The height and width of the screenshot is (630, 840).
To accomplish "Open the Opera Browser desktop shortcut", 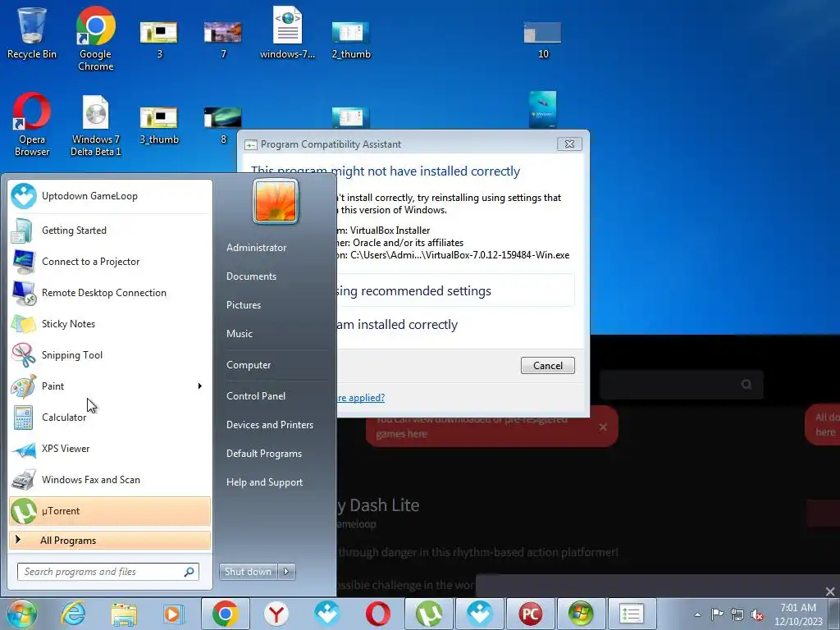I will tap(32, 125).
